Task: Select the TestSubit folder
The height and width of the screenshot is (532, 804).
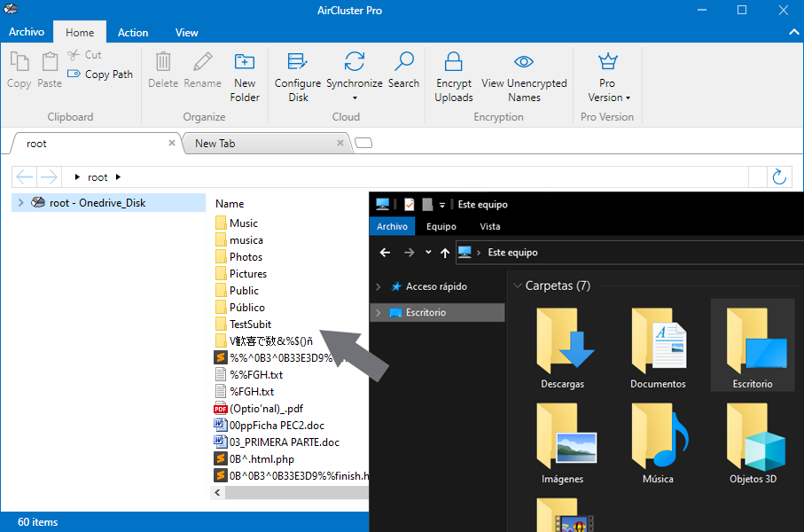Action: [x=243, y=325]
